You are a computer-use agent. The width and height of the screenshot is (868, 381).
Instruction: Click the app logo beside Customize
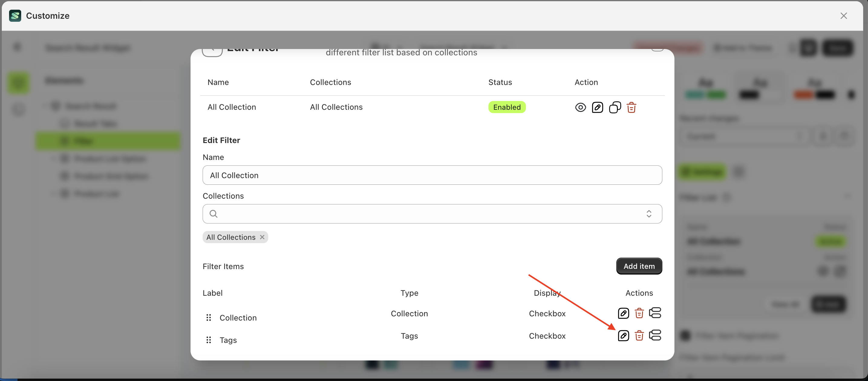tap(15, 15)
